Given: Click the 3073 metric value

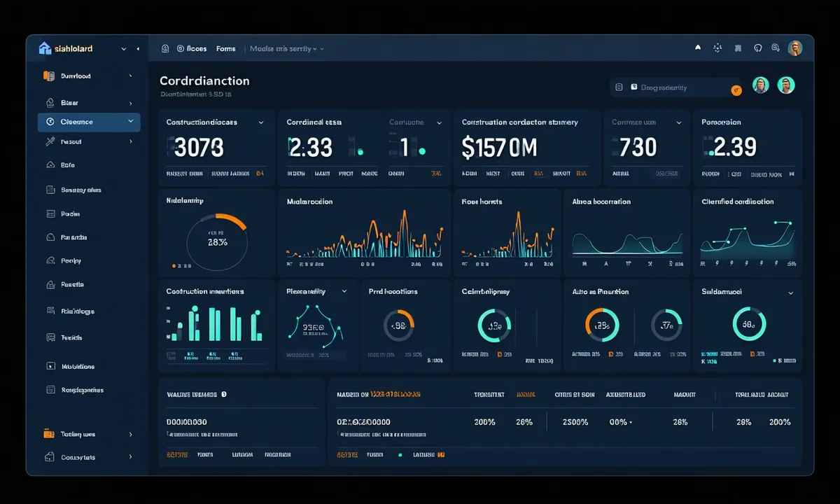Looking at the screenshot, I should point(199,147).
